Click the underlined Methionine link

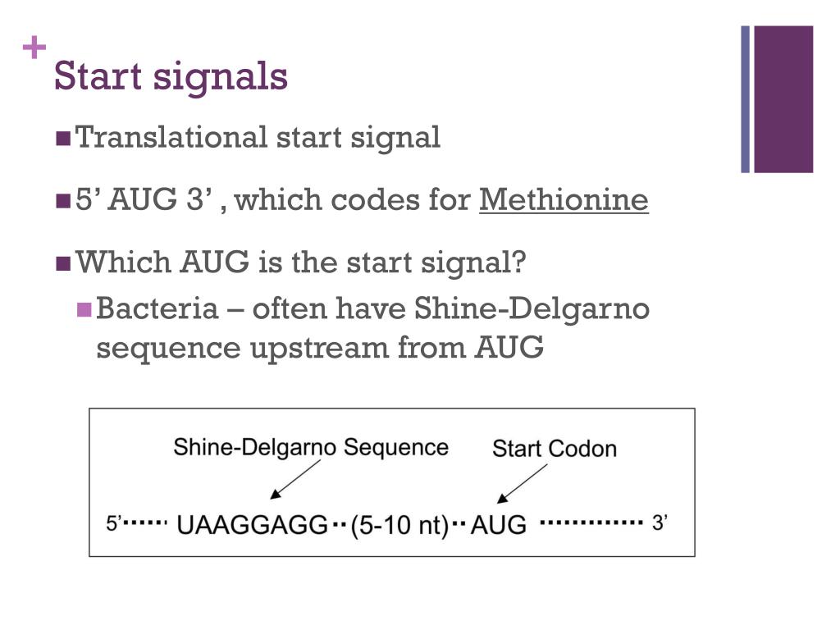tap(564, 200)
